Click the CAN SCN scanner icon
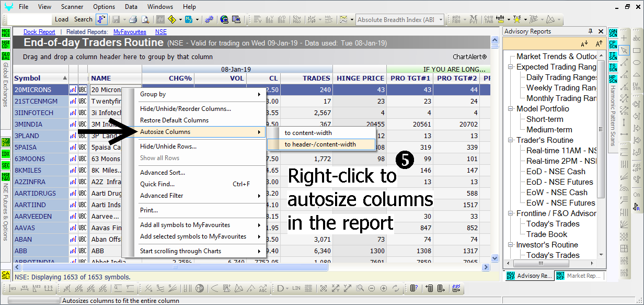 tap(613, 32)
